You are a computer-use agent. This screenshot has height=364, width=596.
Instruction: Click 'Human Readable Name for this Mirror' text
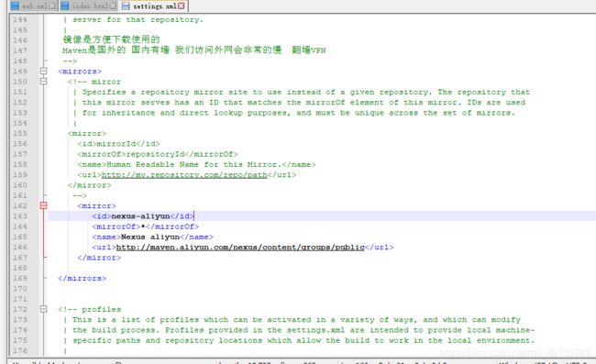[x=193, y=164]
